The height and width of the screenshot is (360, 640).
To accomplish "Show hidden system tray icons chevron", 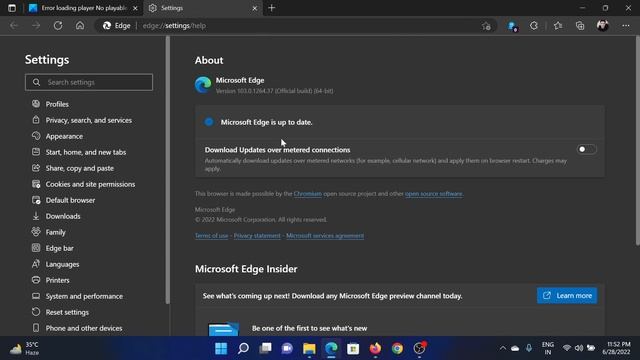I will 503,348.
